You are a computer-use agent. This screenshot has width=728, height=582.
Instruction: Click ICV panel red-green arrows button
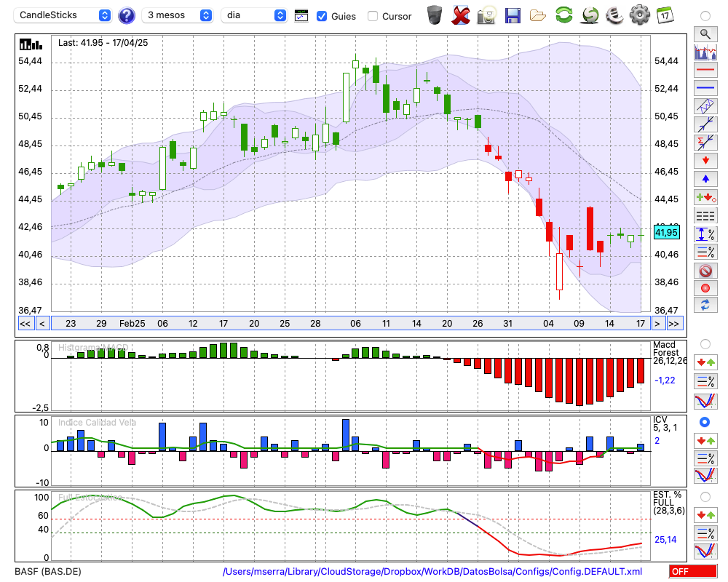point(705,440)
